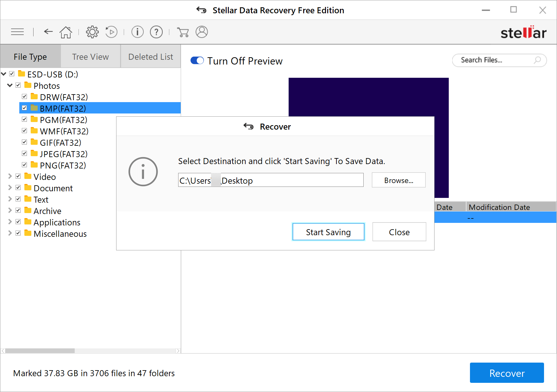Select the PNG(FAT32) tree label
Viewport: 557px width, 392px height.
(63, 165)
